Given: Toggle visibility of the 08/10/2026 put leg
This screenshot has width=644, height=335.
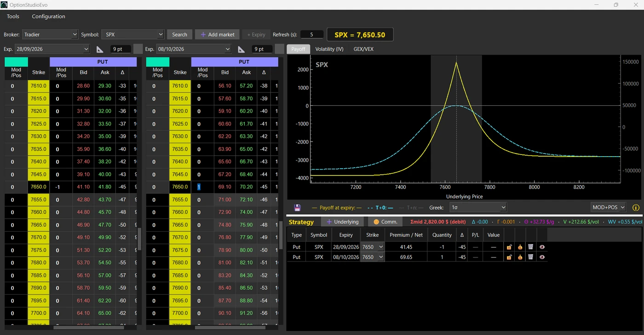Looking at the screenshot, I should coord(542,257).
